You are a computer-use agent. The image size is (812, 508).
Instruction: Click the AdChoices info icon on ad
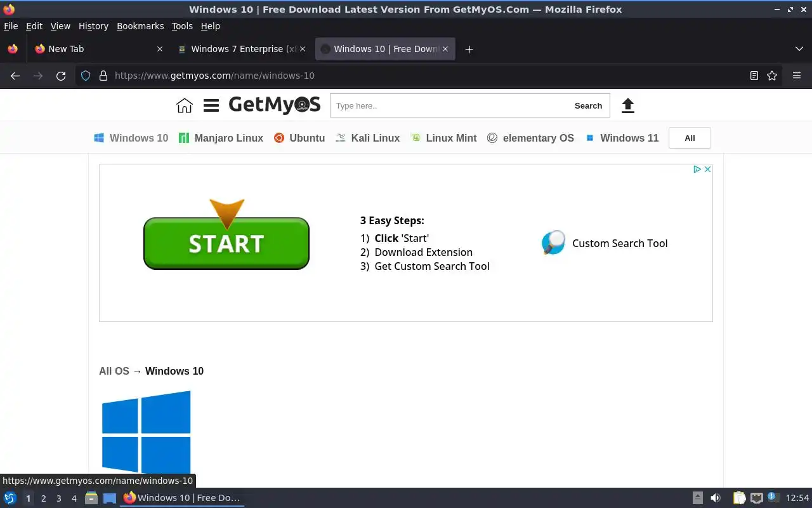pyautogui.click(x=697, y=169)
